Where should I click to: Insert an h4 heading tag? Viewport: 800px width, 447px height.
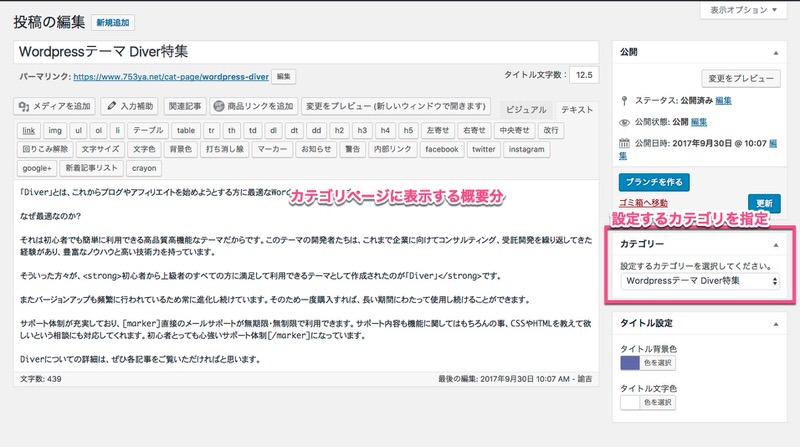(x=385, y=131)
